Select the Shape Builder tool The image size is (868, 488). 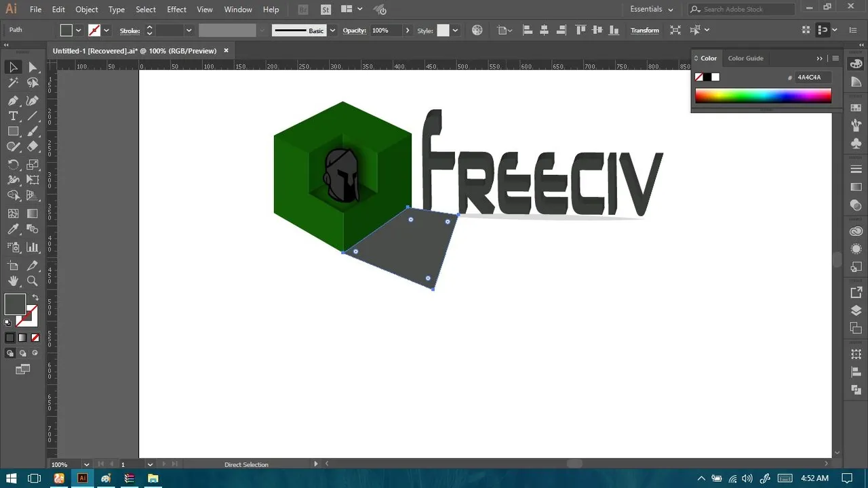pos(13,195)
